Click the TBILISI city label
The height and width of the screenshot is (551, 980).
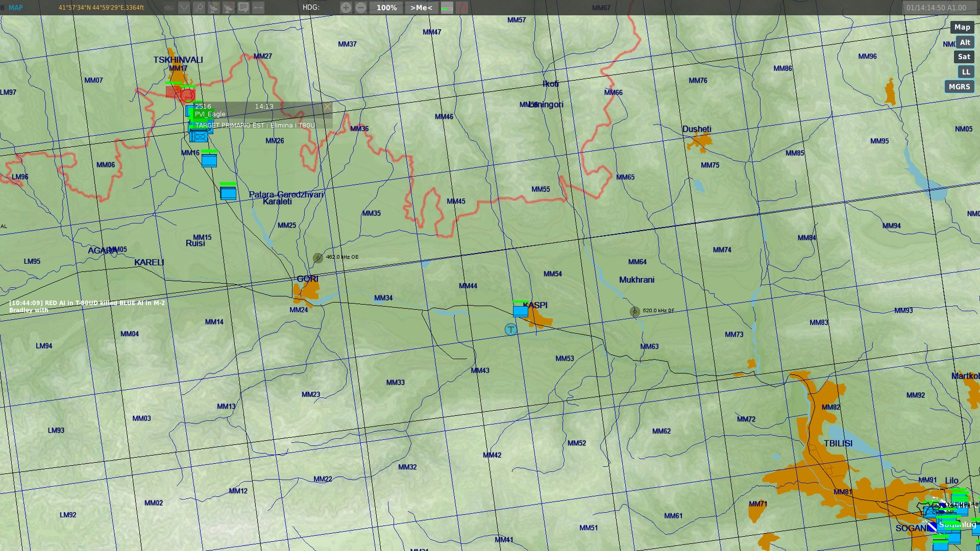coord(838,443)
